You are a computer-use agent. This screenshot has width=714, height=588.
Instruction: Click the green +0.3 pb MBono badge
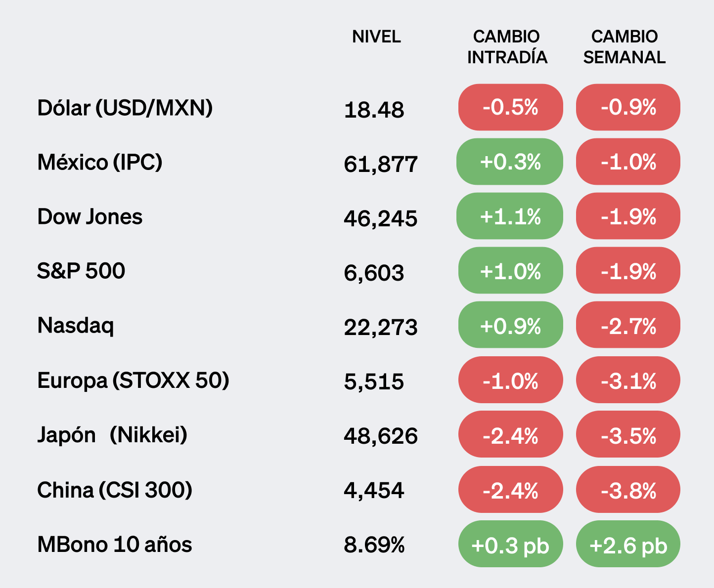(x=510, y=544)
